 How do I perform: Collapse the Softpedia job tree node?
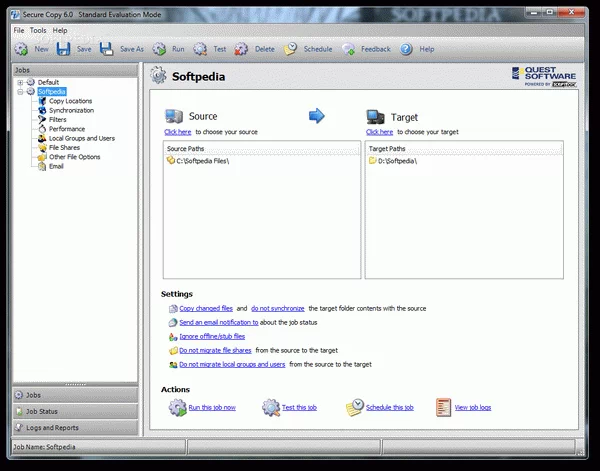pyautogui.click(x=20, y=92)
